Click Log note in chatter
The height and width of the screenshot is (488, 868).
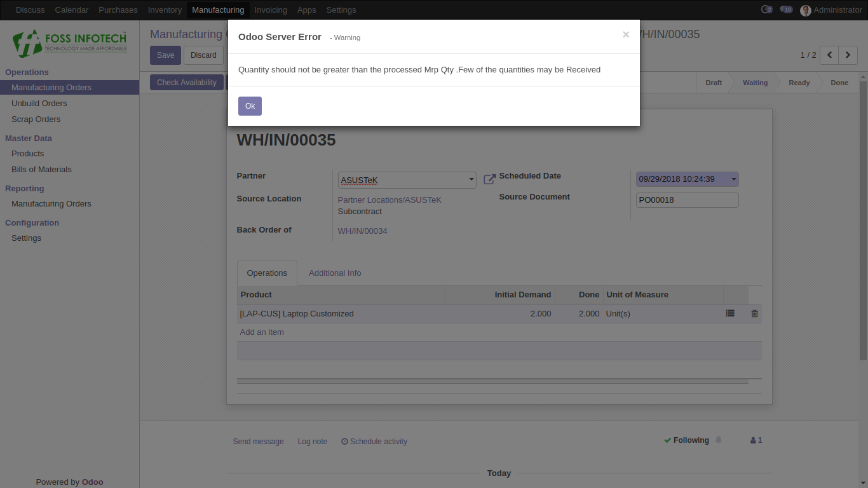tap(313, 442)
